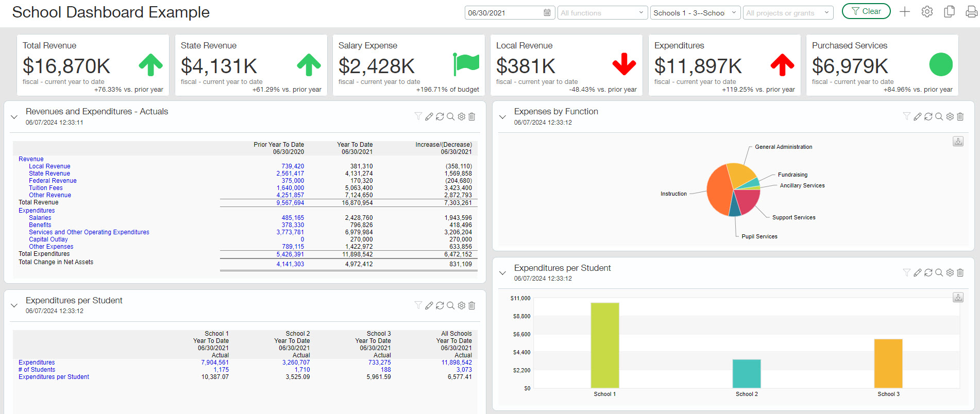980x414 pixels.
Task: Click the duplicate dashboard copy icon
Action: coord(949,12)
